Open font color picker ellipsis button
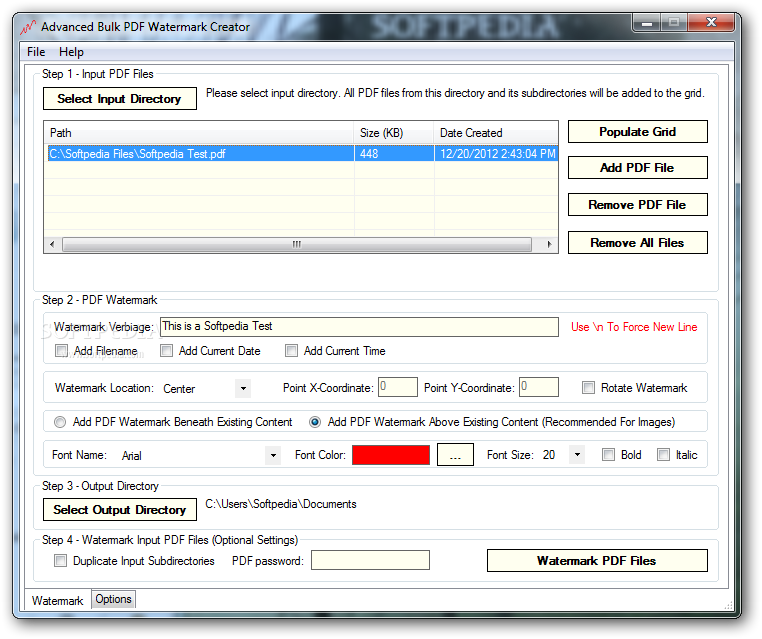This screenshot has height=639, width=762. click(455, 455)
